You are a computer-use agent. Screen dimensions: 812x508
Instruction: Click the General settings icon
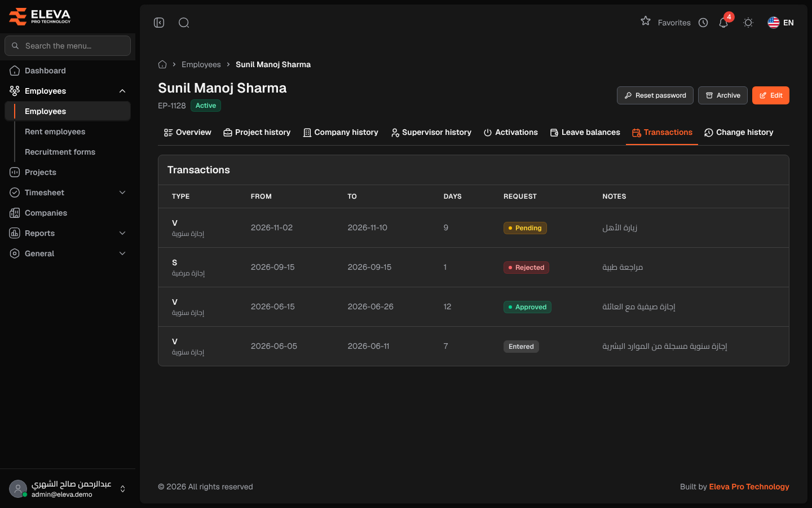pos(15,253)
